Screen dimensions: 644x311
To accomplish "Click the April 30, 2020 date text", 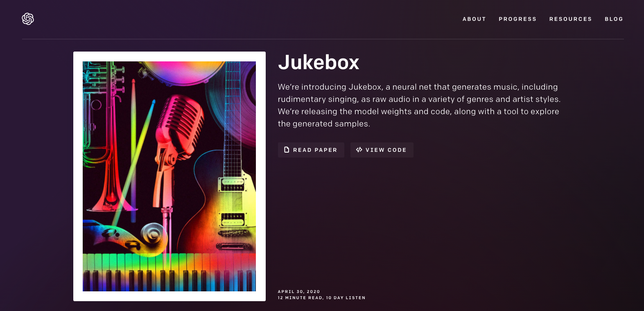I will coord(299,292).
